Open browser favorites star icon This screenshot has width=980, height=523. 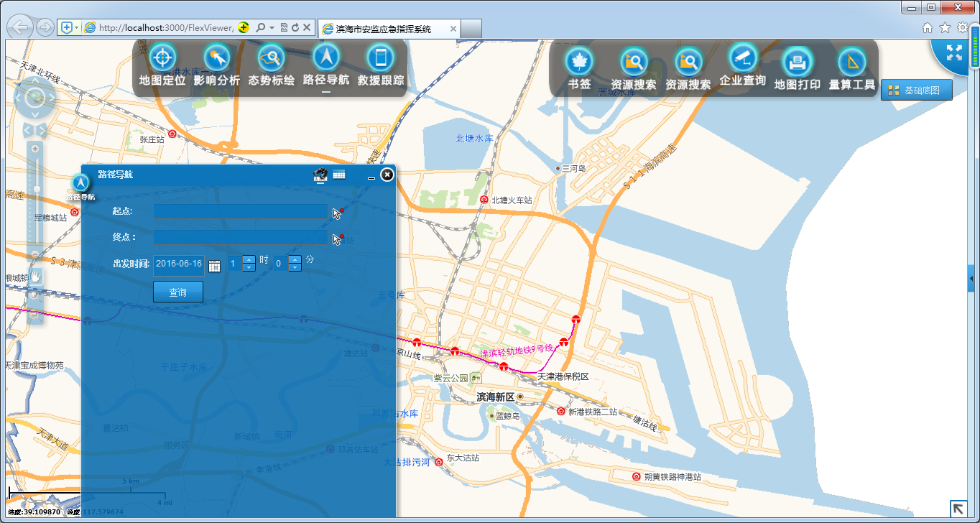coord(945,27)
